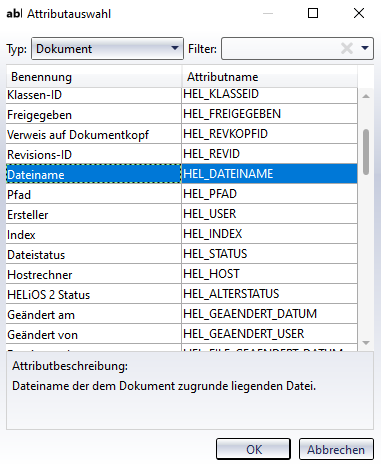This screenshot has width=381, height=464.
Task: Click the scrollbar down arrow
Action: (366, 343)
